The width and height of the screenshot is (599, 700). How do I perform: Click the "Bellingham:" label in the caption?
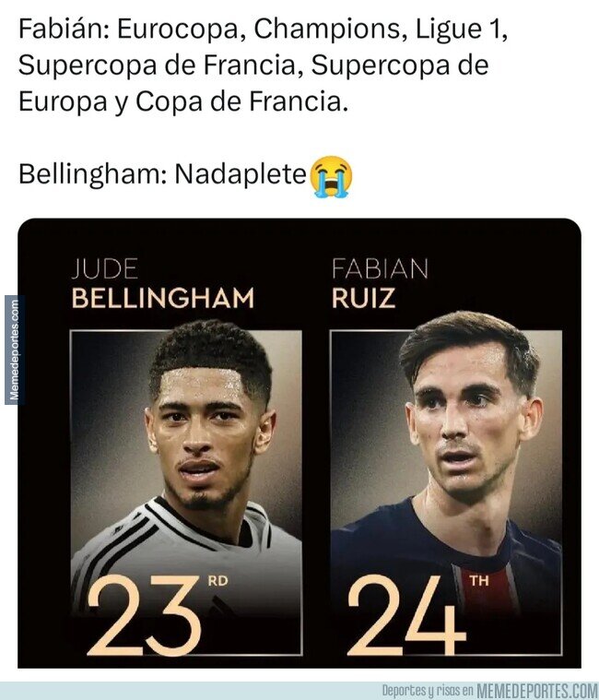tap(82, 174)
